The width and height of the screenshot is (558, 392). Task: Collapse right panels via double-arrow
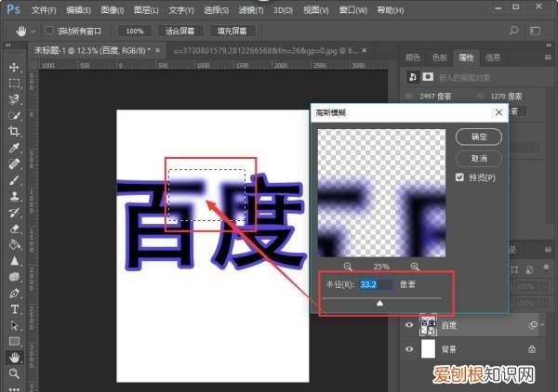(549, 46)
